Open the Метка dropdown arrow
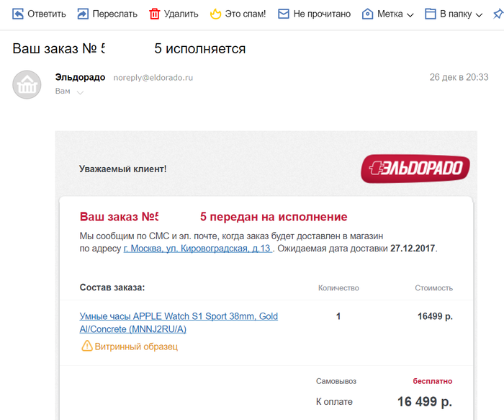Viewport: 504px width, 420px height. (x=410, y=14)
